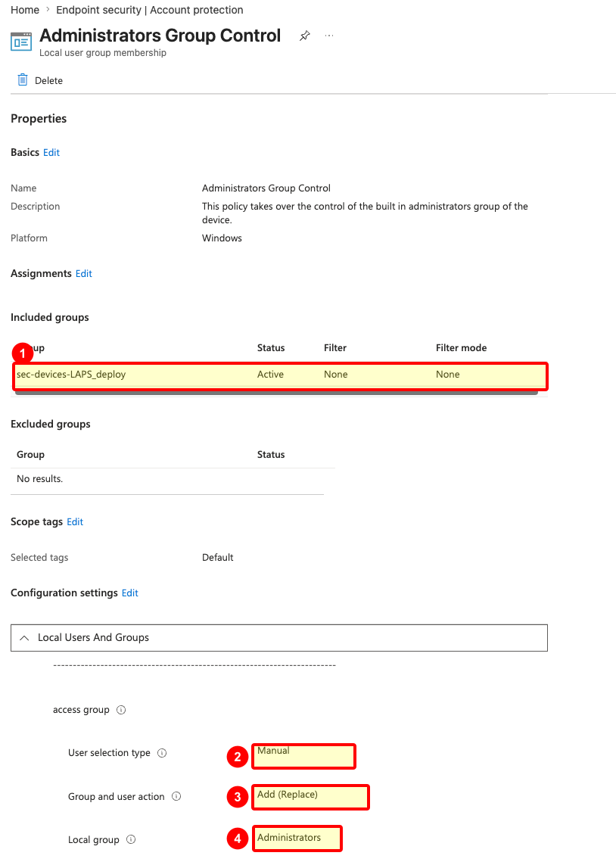Collapse the Local Users And Groups section
The width and height of the screenshot is (616, 865).
pyautogui.click(x=279, y=638)
